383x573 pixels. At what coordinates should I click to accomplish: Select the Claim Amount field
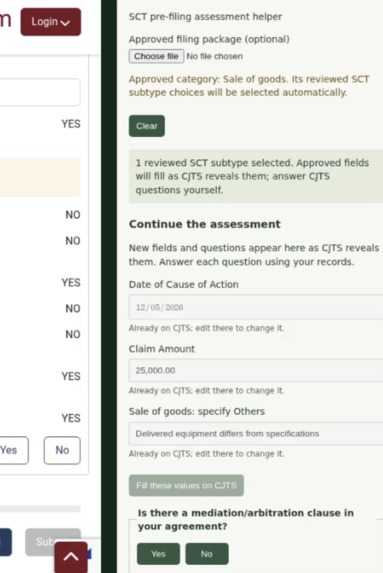(256, 371)
